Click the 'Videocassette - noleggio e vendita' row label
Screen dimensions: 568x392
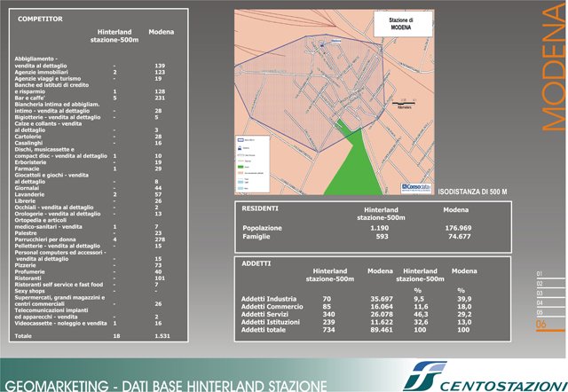coord(61,324)
